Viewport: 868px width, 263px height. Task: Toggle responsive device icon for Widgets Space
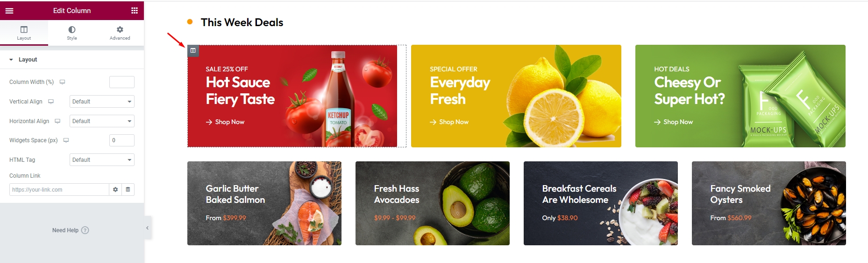[x=66, y=140]
